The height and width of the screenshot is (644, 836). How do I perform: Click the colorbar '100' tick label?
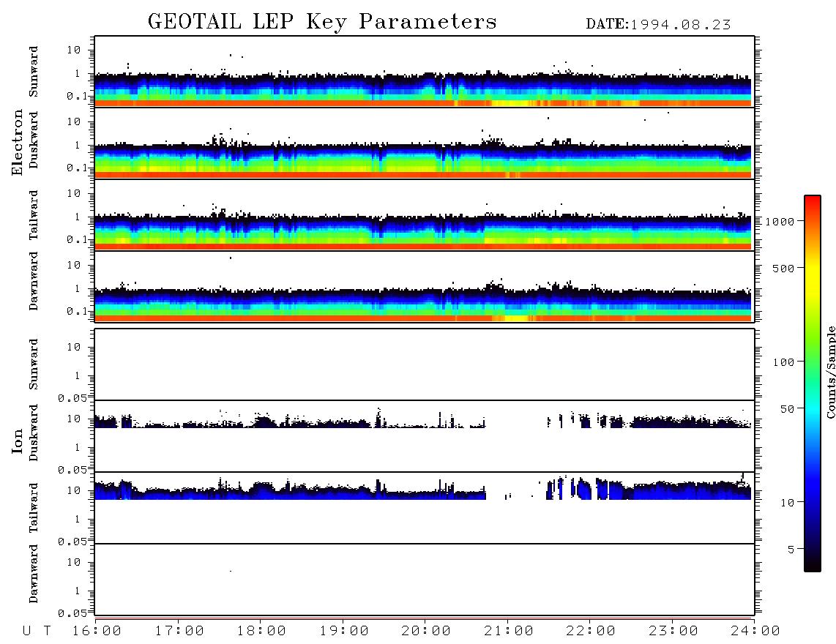784,362
